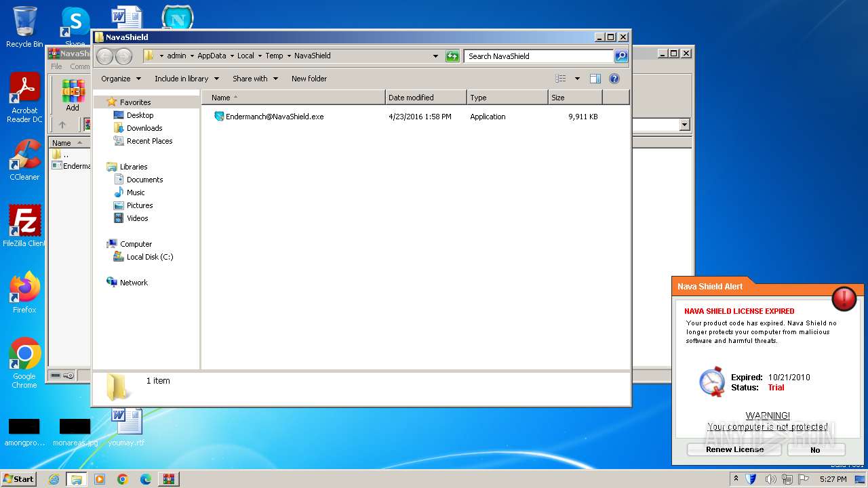Launch CCleaner from the desktop
This screenshot has height=488, width=868.
[x=24, y=160]
